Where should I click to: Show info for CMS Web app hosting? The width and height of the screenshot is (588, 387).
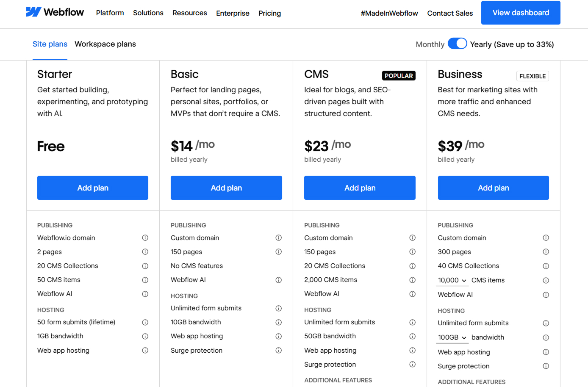pyautogui.click(x=413, y=350)
